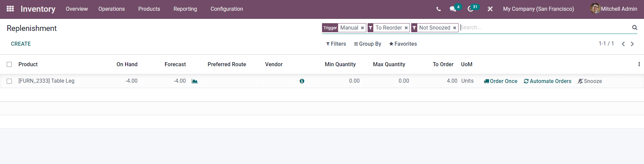
Task: Open the Operations menu
Action: click(x=111, y=9)
